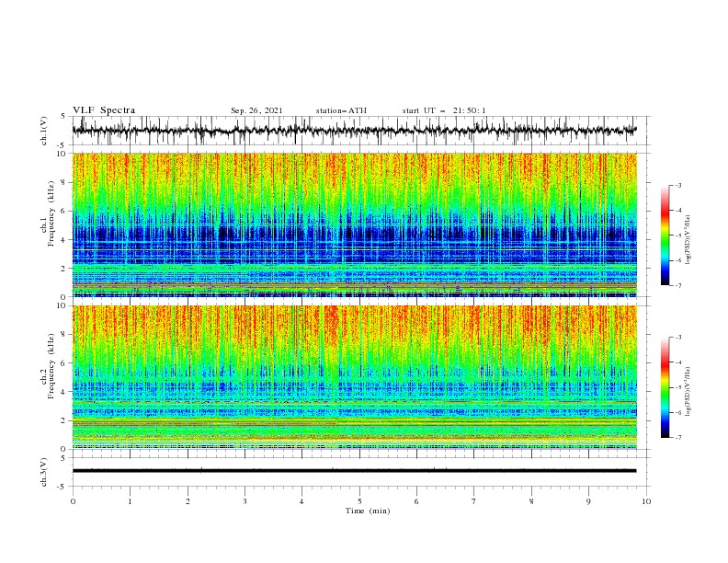Click the '8' kHz tick on ch.1 spectrogram
The width and height of the screenshot is (728, 563).
click(64, 182)
